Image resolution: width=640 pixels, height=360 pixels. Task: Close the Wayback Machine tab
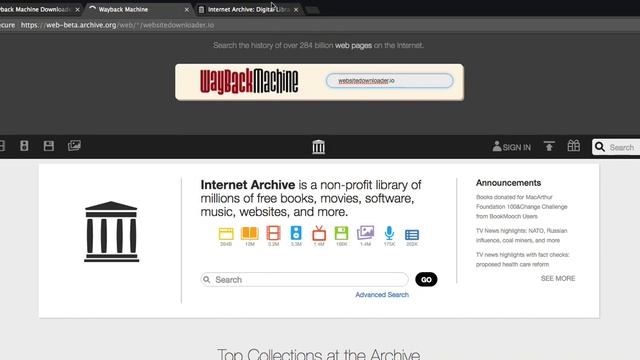click(x=187, y=10)
